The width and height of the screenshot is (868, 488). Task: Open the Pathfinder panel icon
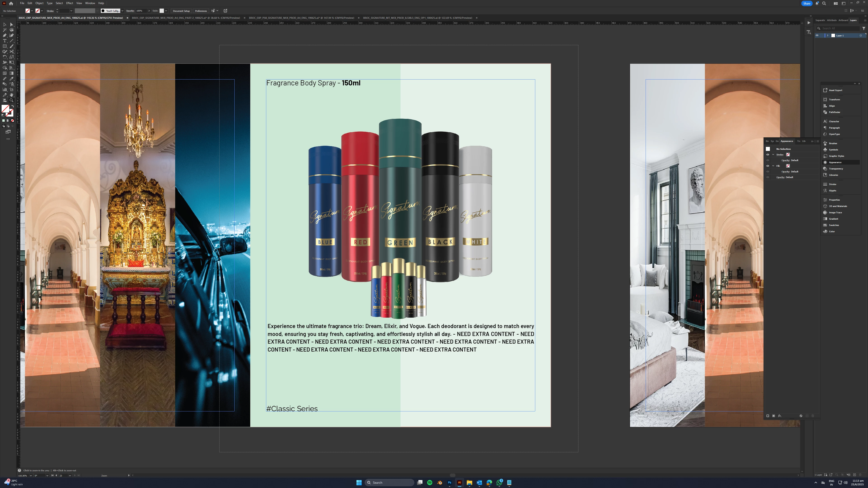pos(825,112)
